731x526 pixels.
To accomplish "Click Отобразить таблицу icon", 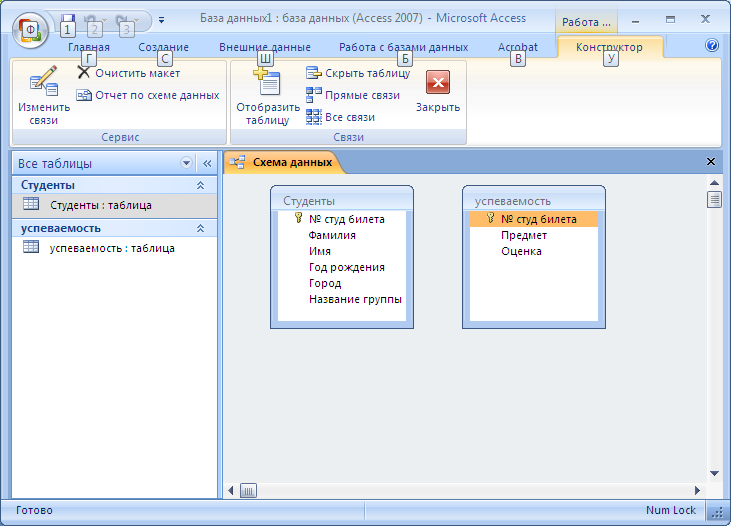I will [x=267, y=82].
